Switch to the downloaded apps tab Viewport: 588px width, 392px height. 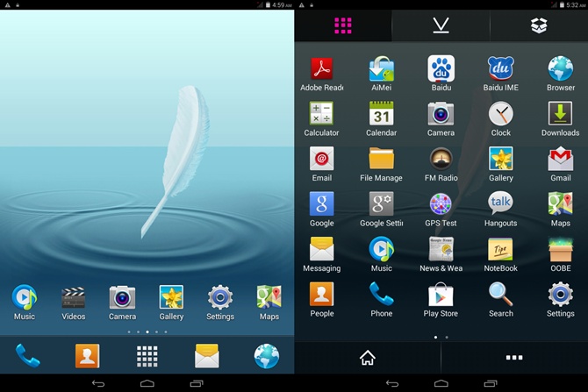tap(441, 25)
